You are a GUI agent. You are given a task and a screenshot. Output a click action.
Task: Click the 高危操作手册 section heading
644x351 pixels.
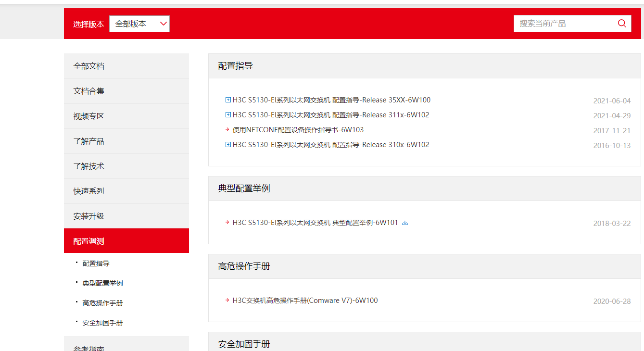click(x=244, y=266)
